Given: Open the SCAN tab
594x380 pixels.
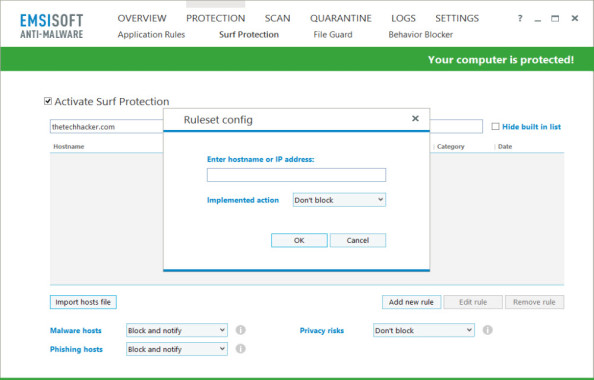Looking at the screenshot, I should 277,18.
